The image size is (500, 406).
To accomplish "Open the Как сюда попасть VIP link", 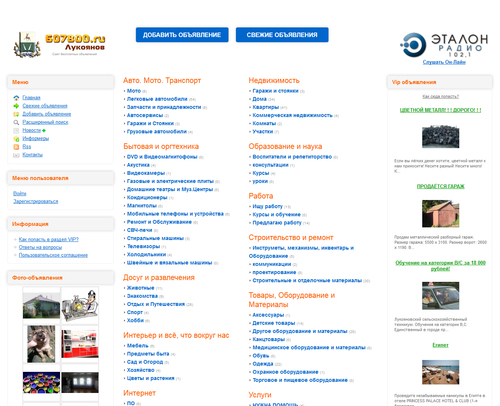I will 440,97.
